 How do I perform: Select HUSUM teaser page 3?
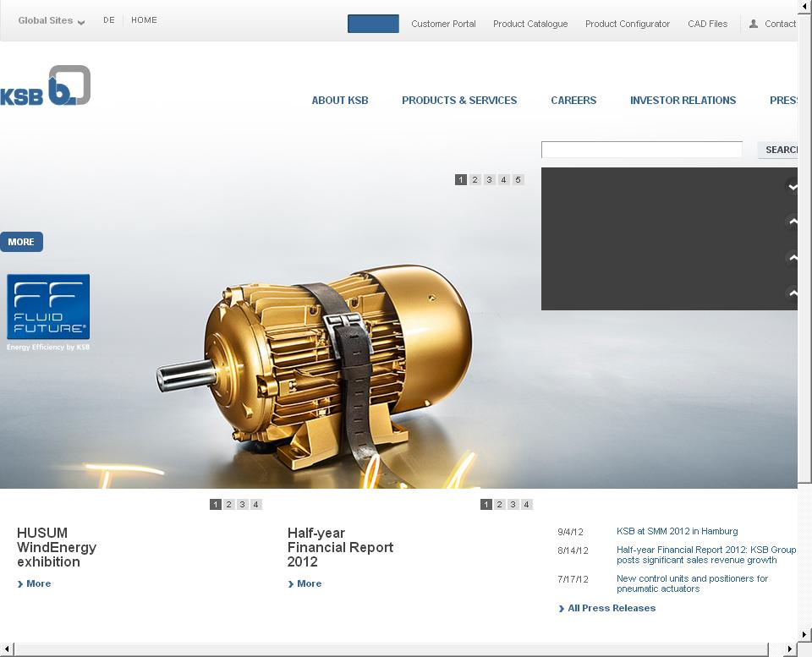point(243,504)
